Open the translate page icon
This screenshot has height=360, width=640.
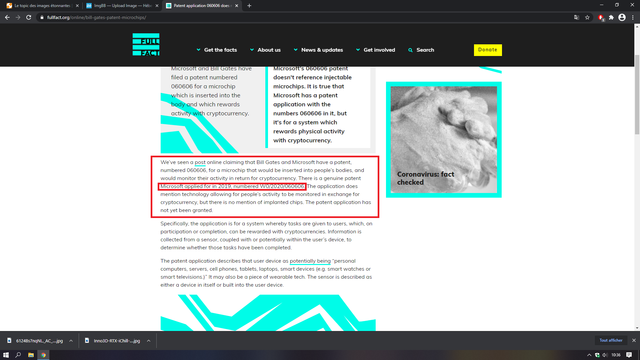point(576,18)
